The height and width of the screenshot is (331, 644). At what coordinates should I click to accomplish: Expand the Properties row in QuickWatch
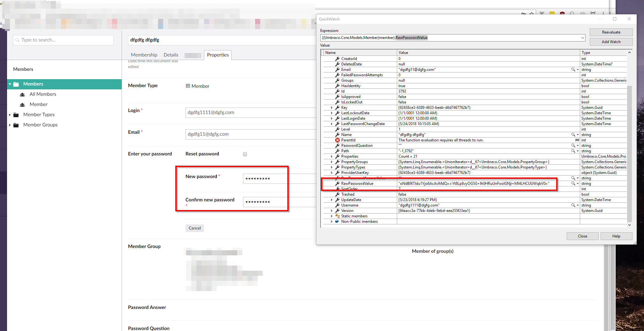[x=332, y=156]
